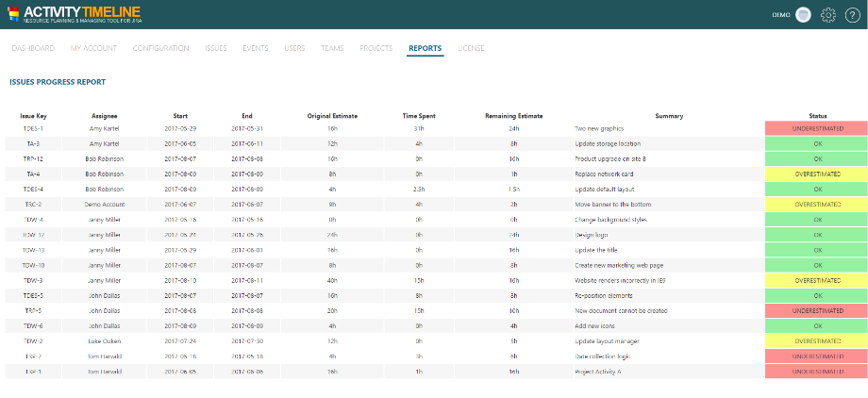Click the help question mark icon
The height and width of the screenshot is (398, 868).
point(852,15)
